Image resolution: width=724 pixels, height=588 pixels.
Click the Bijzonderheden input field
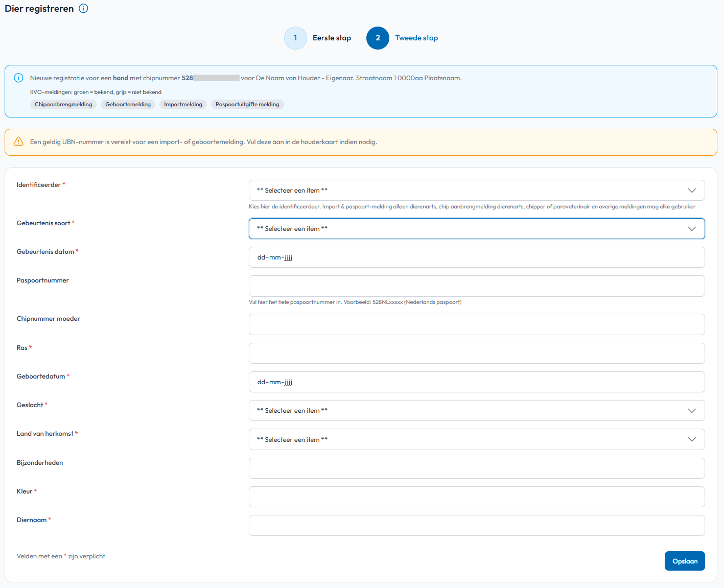pos(477,468)
